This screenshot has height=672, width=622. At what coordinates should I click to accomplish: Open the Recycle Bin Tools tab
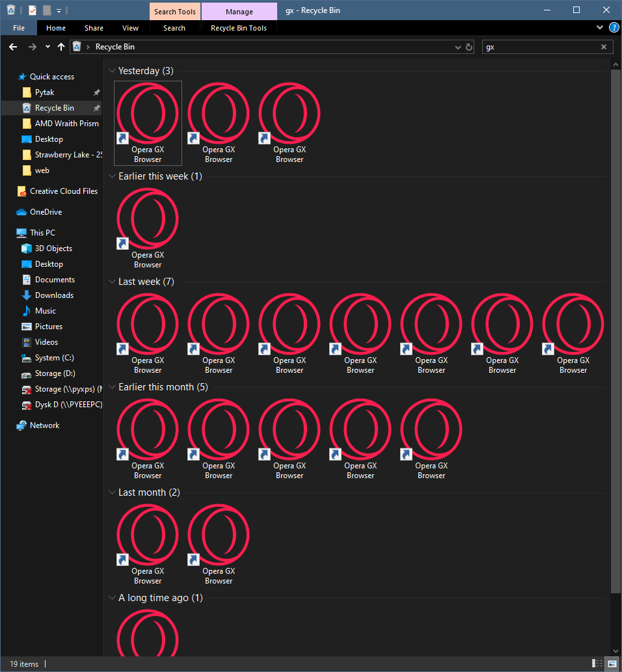238,28
